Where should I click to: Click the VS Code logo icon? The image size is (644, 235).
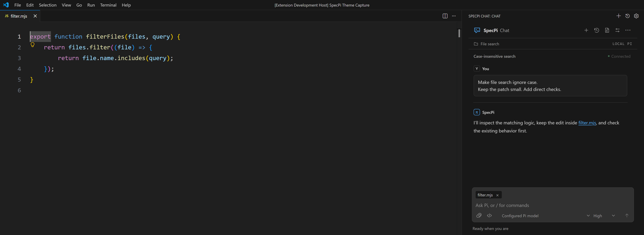[x=6, y=5]
